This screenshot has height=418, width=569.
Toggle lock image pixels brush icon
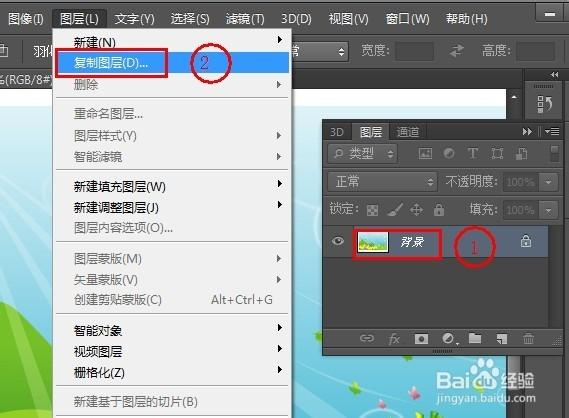click(394, 210)
